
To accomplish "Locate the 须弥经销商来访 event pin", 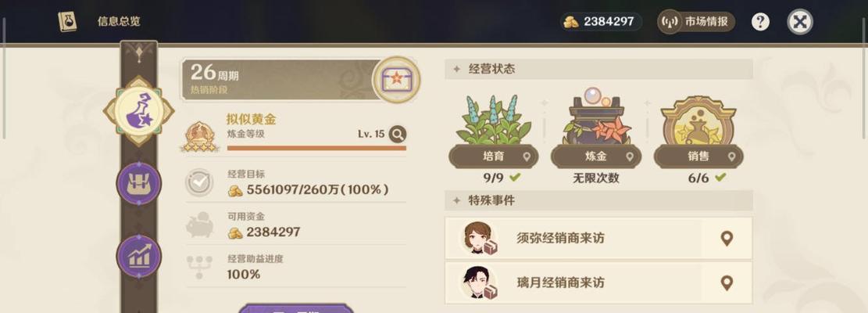I will click(727, 239).
